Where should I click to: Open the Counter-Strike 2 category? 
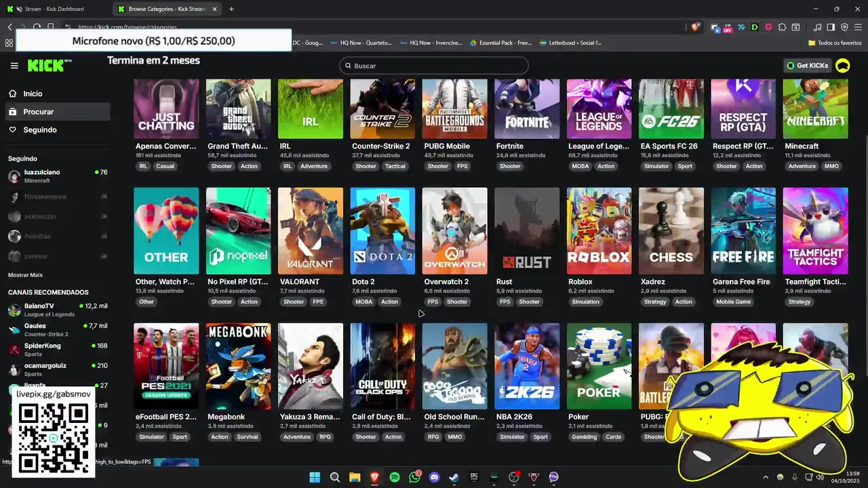(382, 108)
